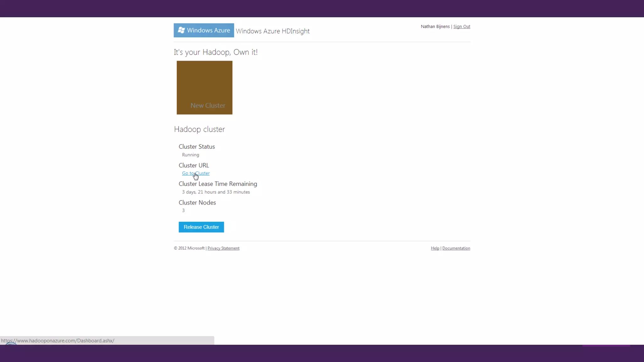Click the "It's your Hadoop" heading
Viewport: 644px width, 362px height.
tap(216, 52)
